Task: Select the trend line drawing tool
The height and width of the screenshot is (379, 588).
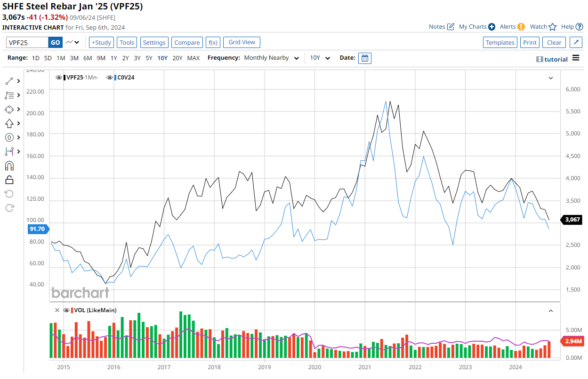Action: coord(9,81)
